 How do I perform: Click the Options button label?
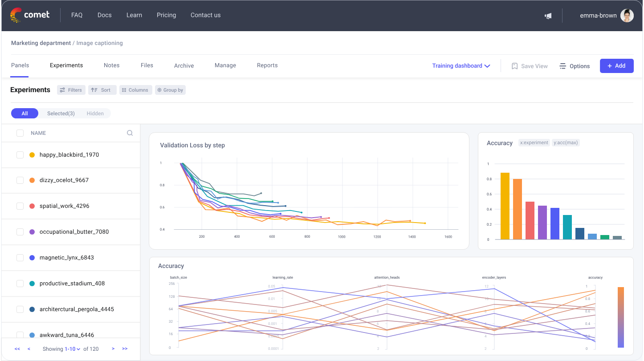click(x=579, y=66)
